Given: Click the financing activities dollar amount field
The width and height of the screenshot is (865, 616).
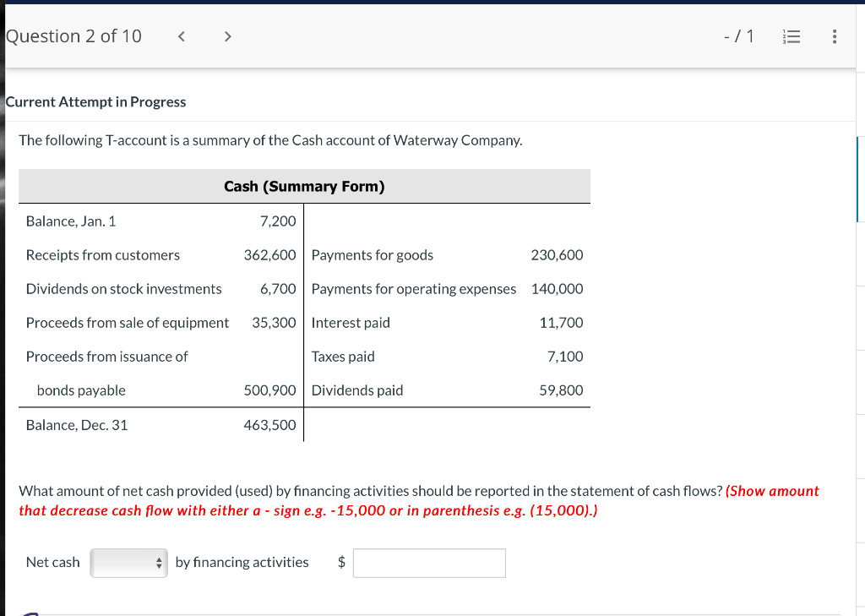Looking at the screenshot, I should [429, 563].
